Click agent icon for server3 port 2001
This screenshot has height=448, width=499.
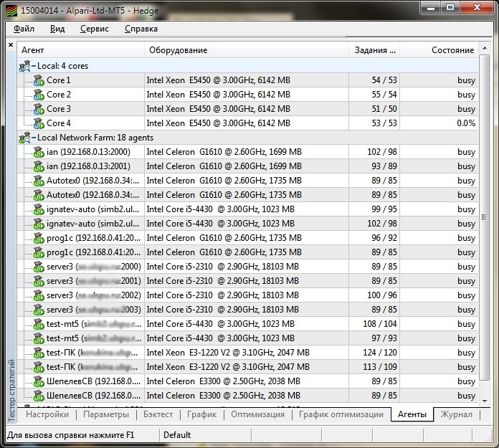pyautogui.click(x=39, y=281)
